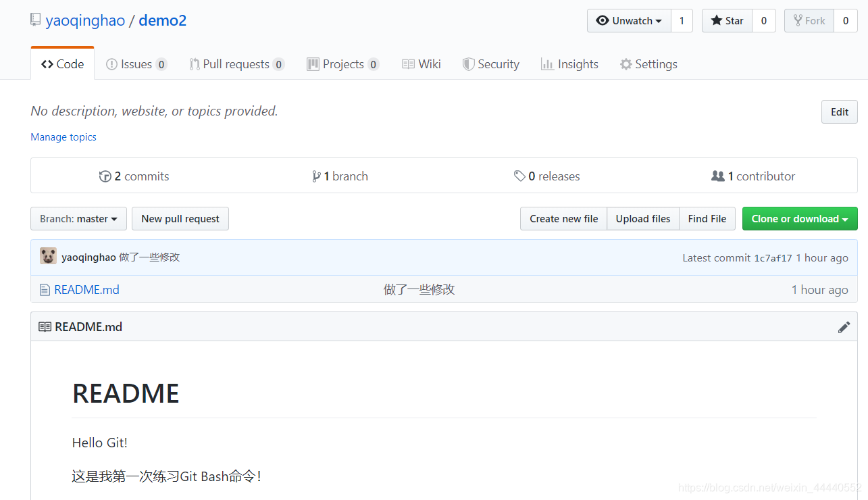This screenshot has height=500, width=868.
Task: Click the line 这是我第一次练习Git Bash命令
Action: coord(166,476)
